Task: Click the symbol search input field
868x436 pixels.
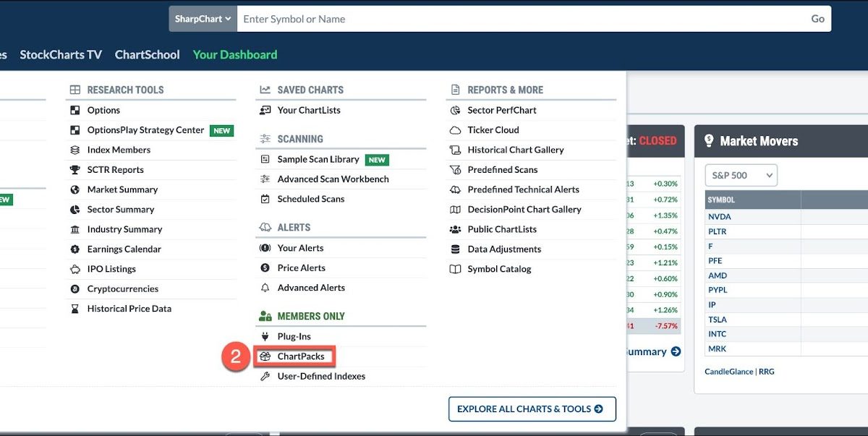Action: coord(521,19)
